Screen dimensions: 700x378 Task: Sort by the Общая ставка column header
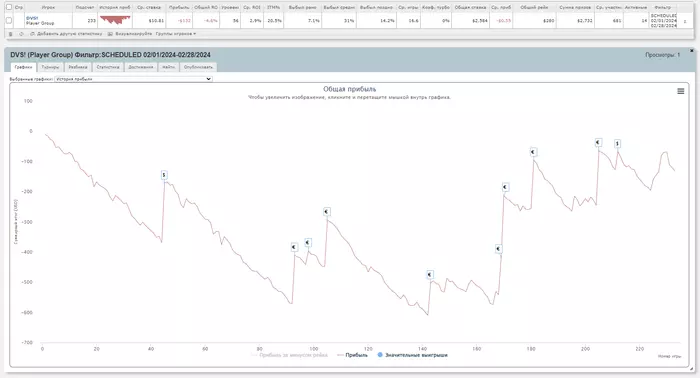click(470, 8)
